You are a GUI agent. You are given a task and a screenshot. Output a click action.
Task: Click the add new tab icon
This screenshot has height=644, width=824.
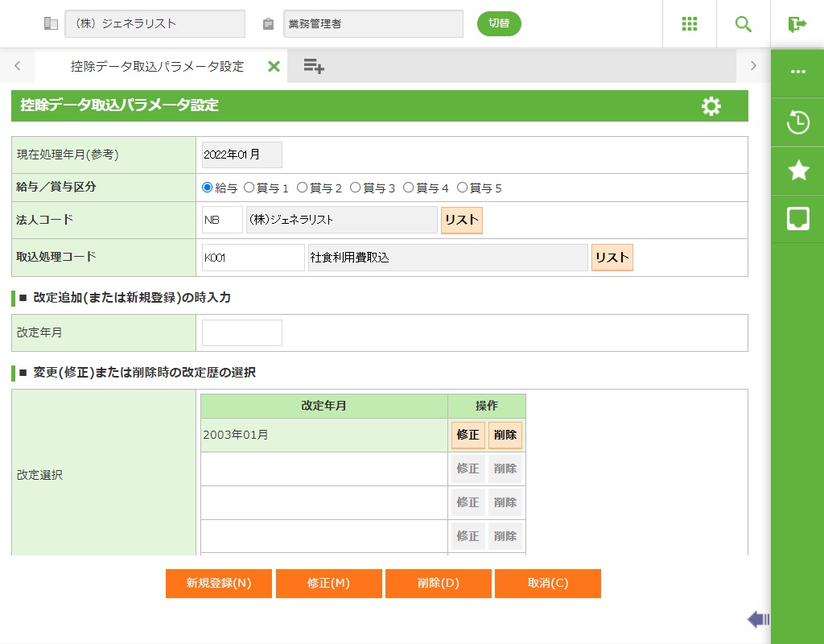[313, 67]
